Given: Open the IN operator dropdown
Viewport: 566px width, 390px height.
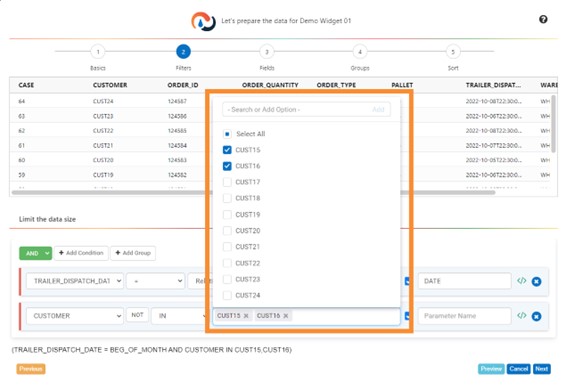Looking at the screenshot, I should (x=179, y=316).
